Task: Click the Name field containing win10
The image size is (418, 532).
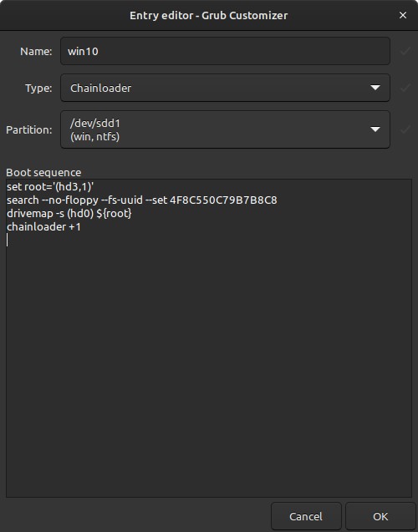Action: tap(225, 51)
